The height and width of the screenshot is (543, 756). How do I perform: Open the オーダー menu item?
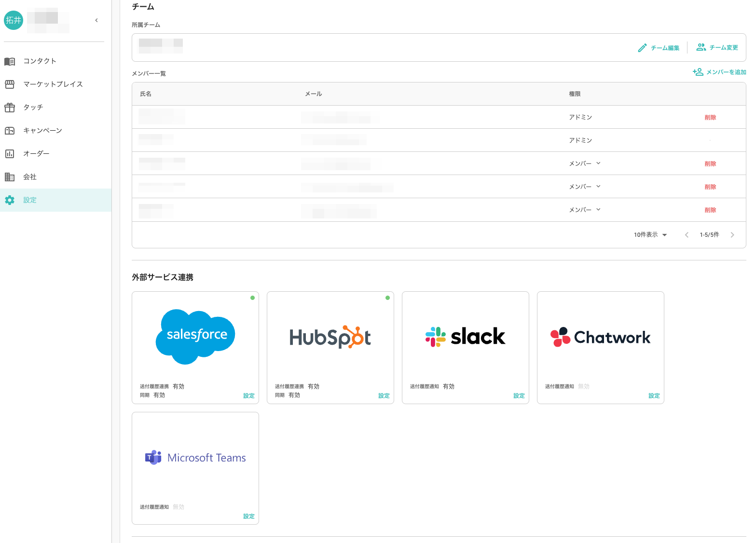[x=56, y=154]
